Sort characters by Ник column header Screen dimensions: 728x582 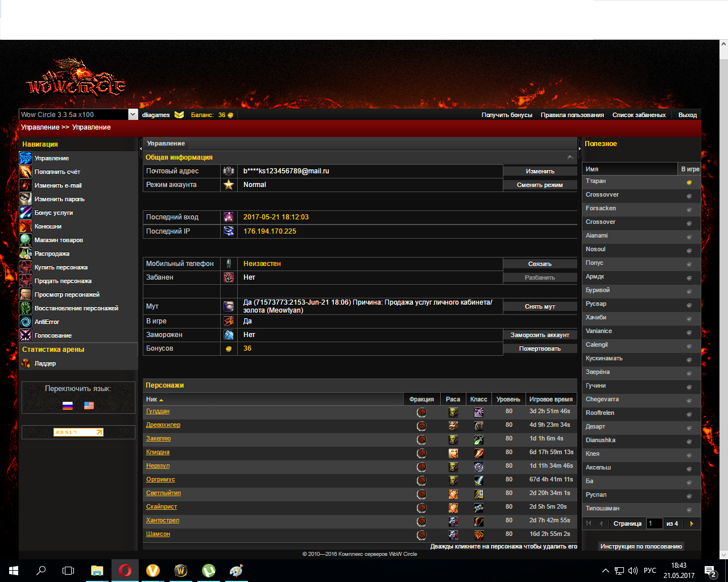tap(152, 400)
